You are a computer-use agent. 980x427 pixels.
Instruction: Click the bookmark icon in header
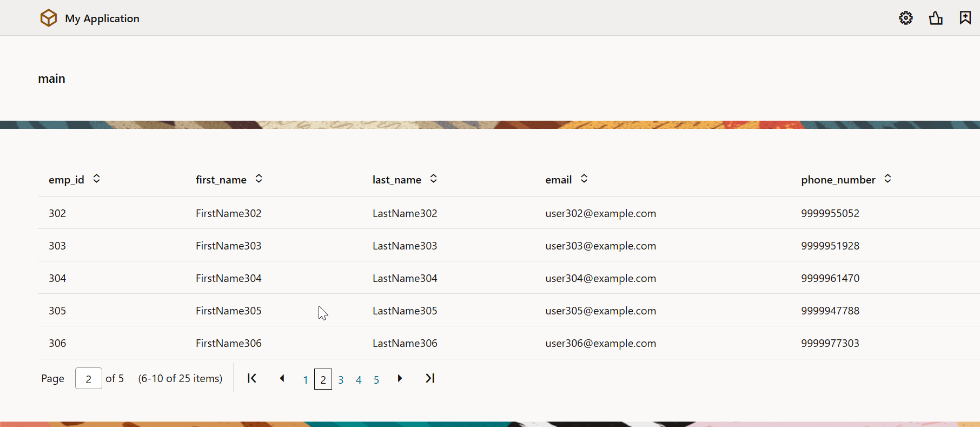click(x=965, y=18)
